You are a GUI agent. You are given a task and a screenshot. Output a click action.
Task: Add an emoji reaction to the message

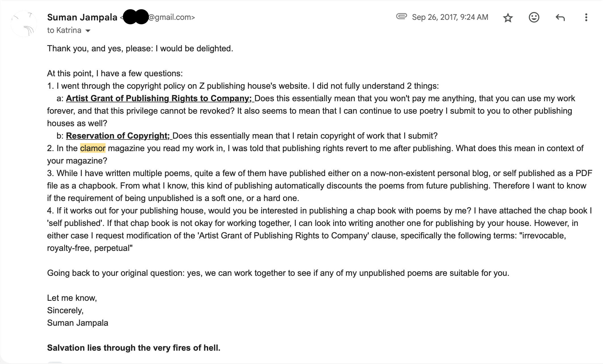(534, 17)
